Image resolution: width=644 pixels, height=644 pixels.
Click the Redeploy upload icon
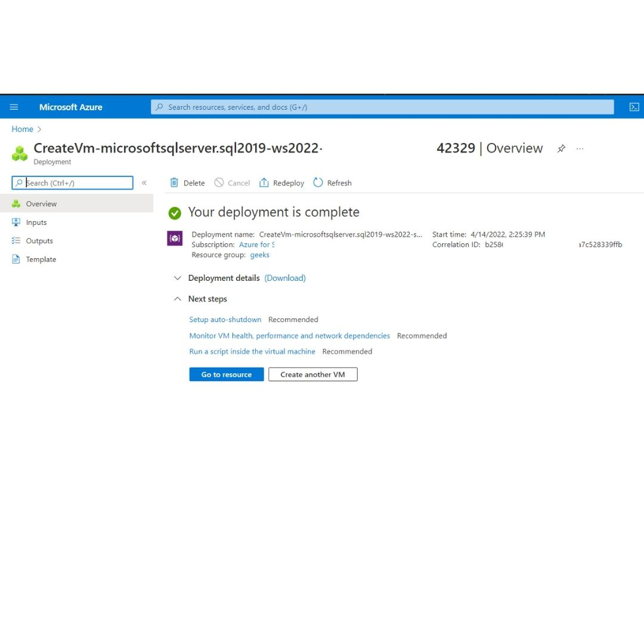pos(264,182)
